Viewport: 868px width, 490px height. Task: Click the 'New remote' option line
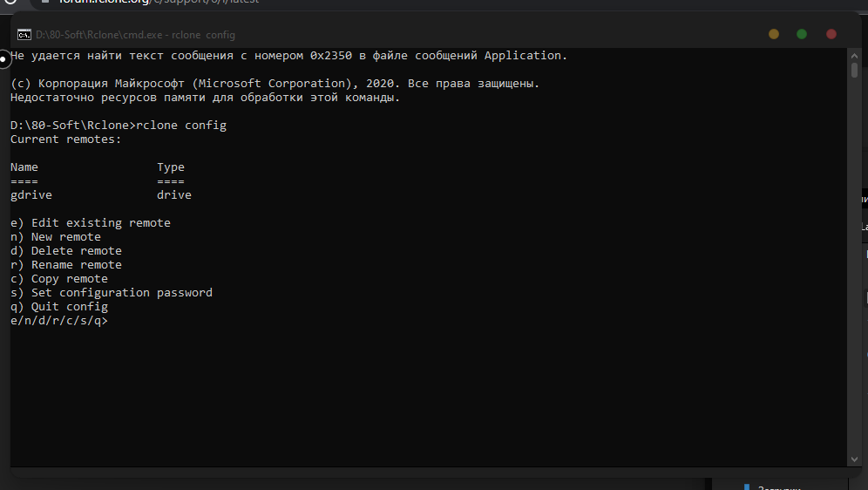[56, 237]
